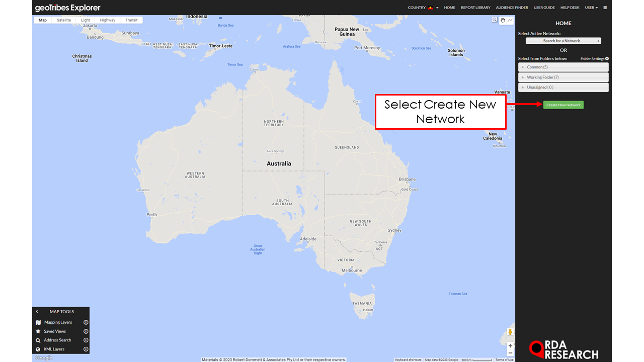This screenshot has width=644, height=362.
Task: Click the MAP TOOLS panel heading
Action: (62, 312)
